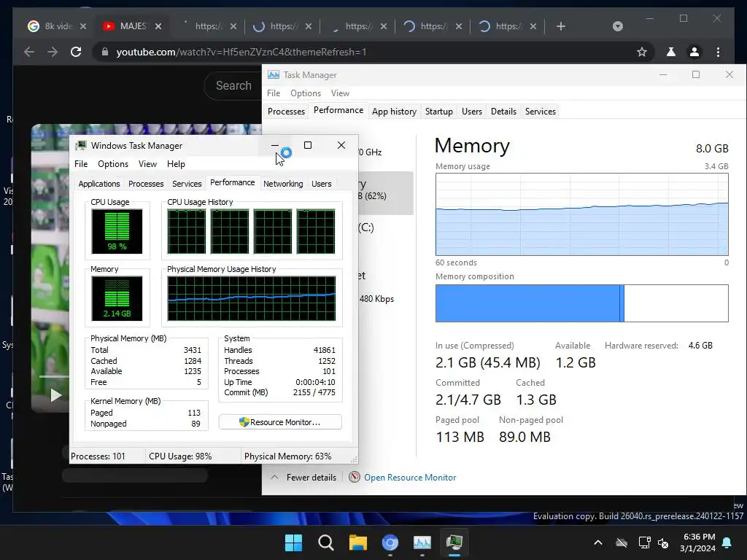This screenshot has width=747, height=560.
Task: Bookmark this page with star icon
Action: tap(642, 52)
